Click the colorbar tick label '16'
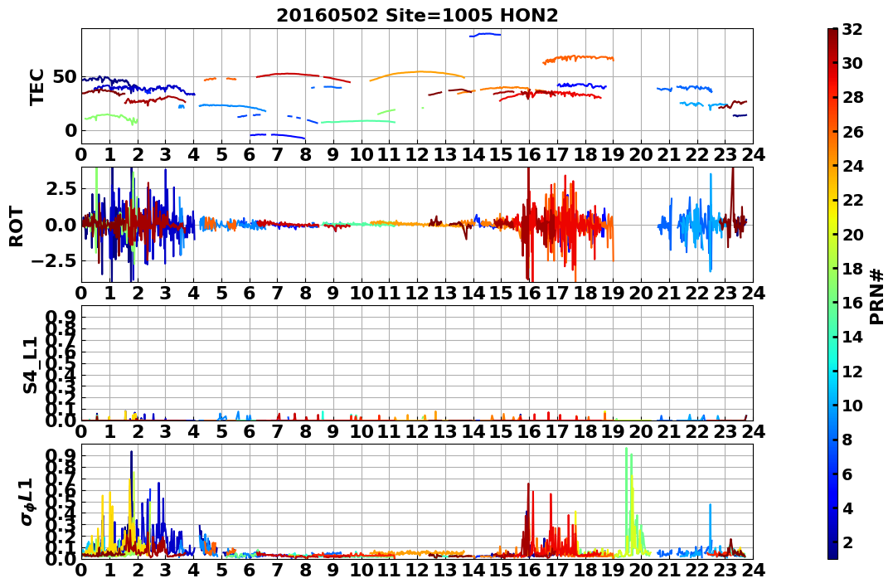 pos(852,303)
